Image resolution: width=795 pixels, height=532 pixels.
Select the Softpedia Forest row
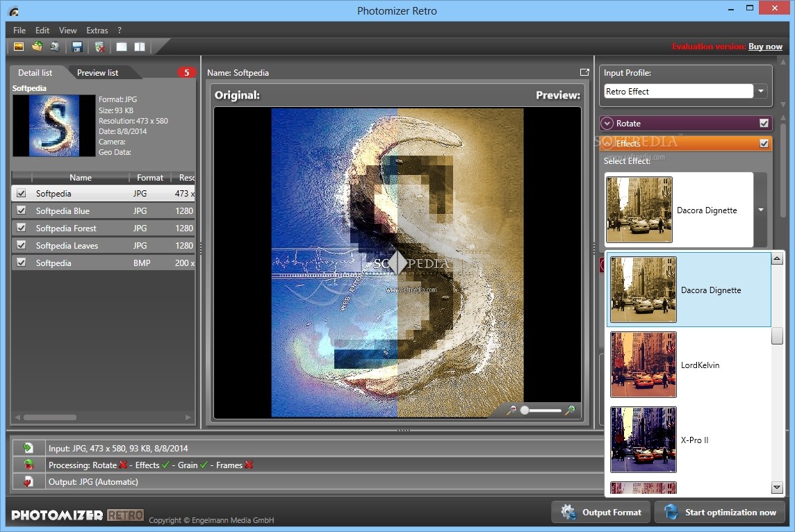(x=103, y=228)
